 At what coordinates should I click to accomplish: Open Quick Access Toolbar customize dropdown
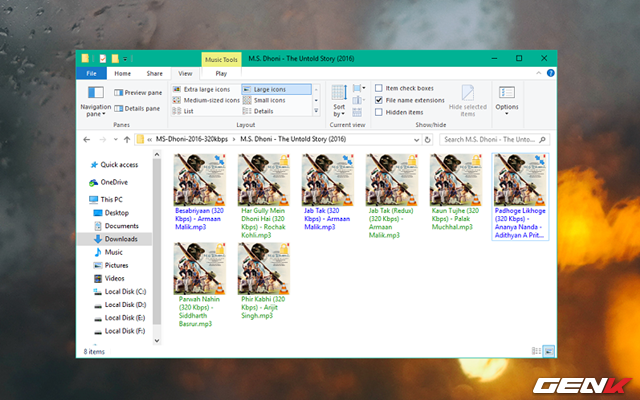[125, 59]
